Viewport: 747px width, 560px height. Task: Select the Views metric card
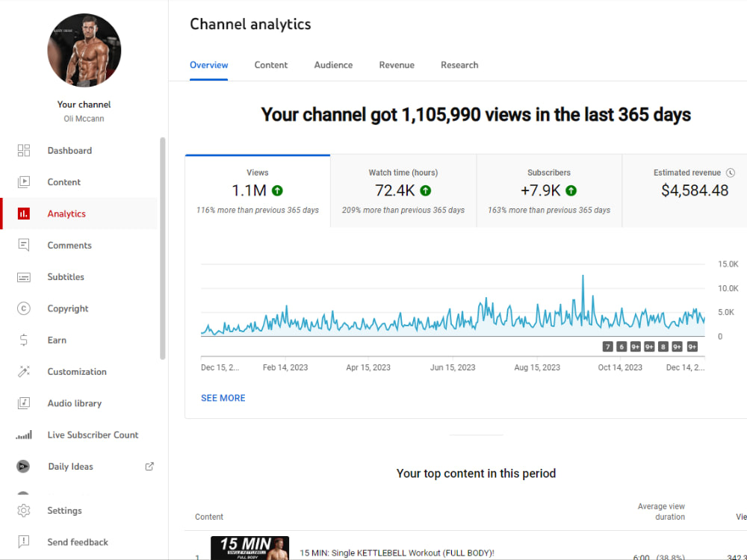click(x=257, y=191)
